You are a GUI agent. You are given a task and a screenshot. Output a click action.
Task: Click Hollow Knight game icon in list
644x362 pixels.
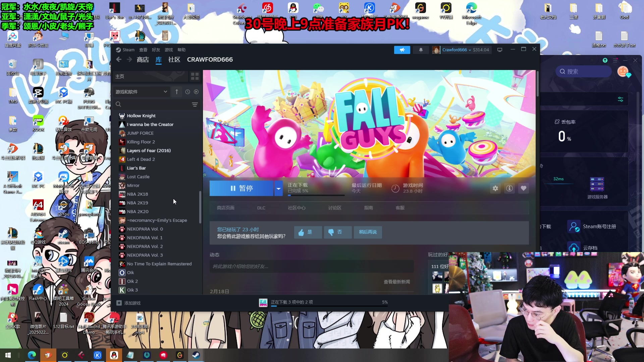(122, 116)
